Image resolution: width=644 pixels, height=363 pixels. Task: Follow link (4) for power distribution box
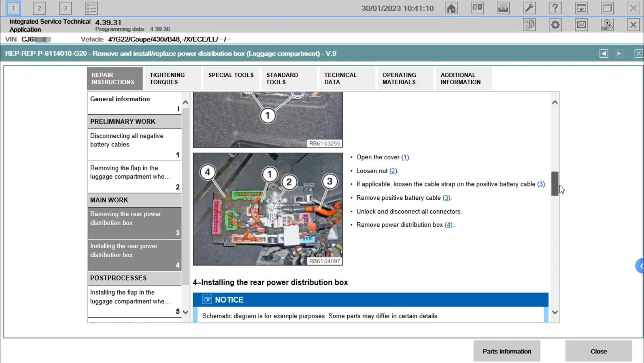[448, 225]
